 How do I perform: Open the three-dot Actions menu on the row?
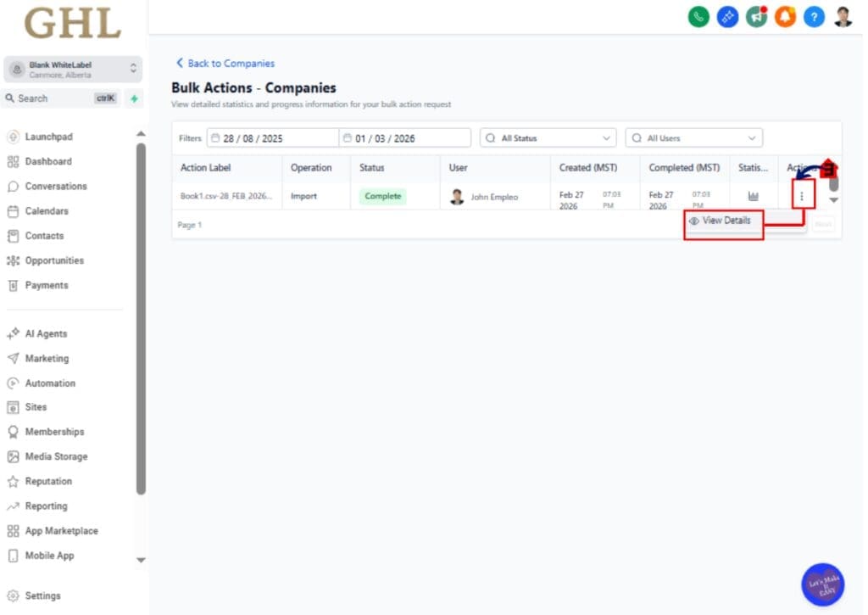point(802,194)
